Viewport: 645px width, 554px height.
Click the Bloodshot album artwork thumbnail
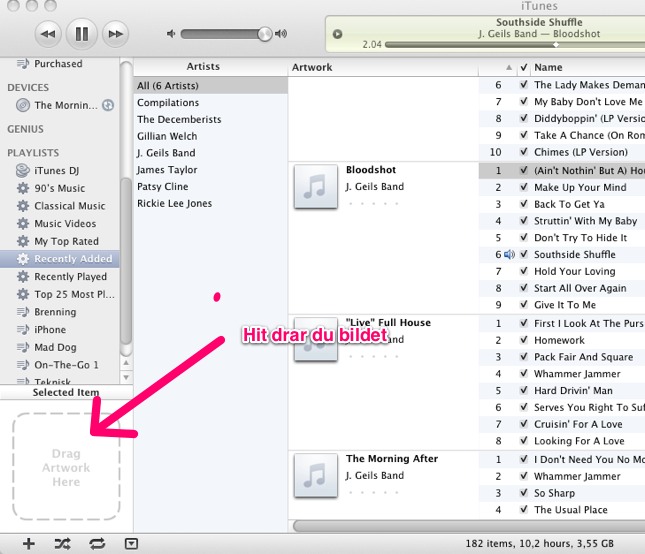(x=316, y=186)
